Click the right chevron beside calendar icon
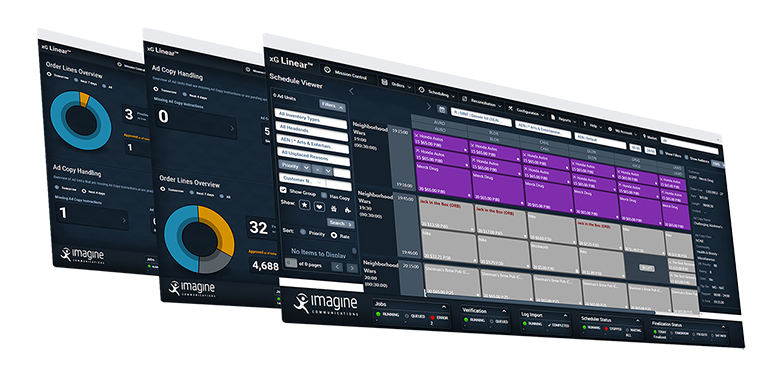The image size is (774, 380). 428,106
